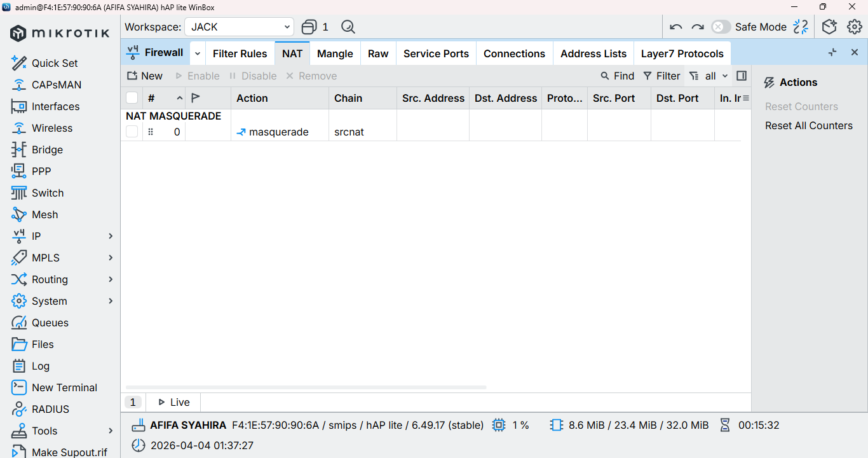Check the select-all checkbox in header
Screen dimensions: 868x458
132,98
